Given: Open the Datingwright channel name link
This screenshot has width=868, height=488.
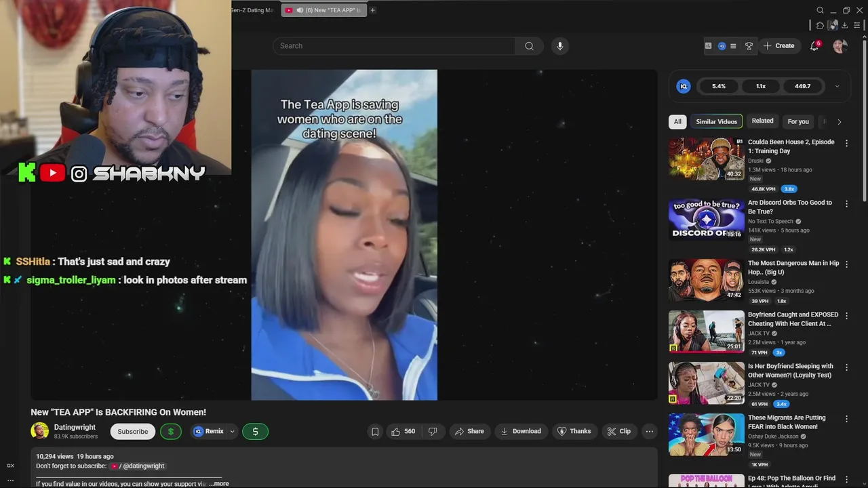Looking at the screenshot, I should 75,427.
